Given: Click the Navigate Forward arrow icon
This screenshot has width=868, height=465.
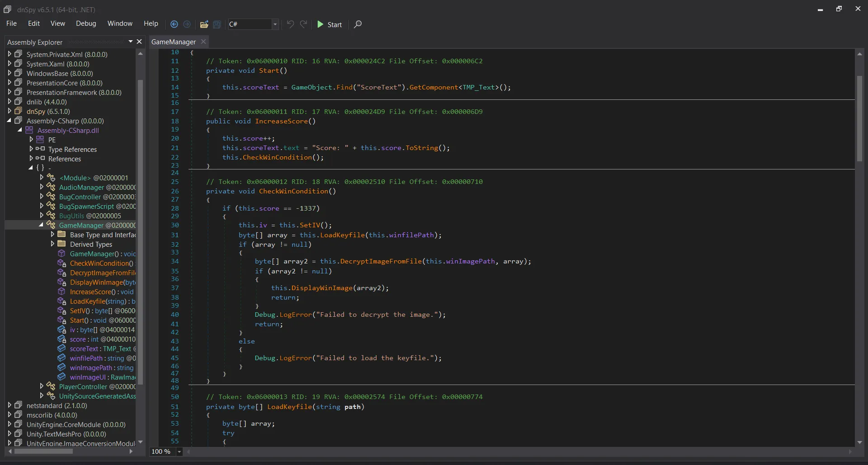Looking at the screenshot, I should pos(187,24).
